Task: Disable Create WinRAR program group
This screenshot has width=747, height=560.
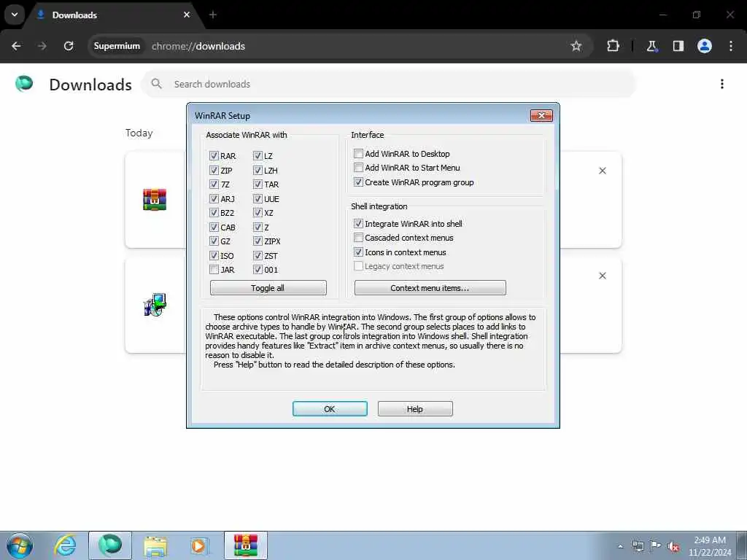Action: pos(358,182)
